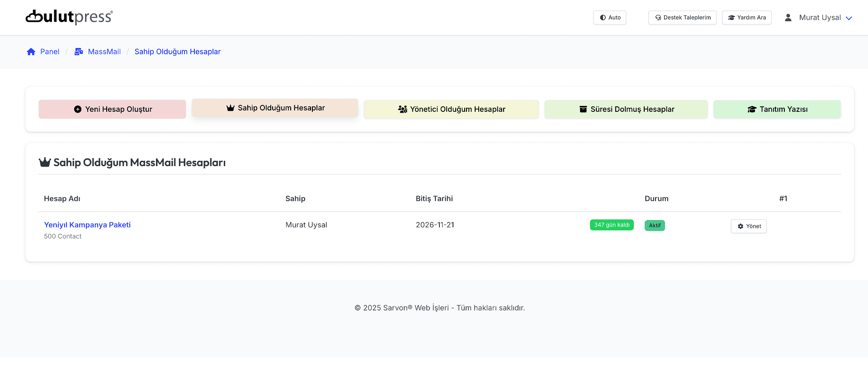
Task: Click the Aktif status badge
Action: coord(655,225)
